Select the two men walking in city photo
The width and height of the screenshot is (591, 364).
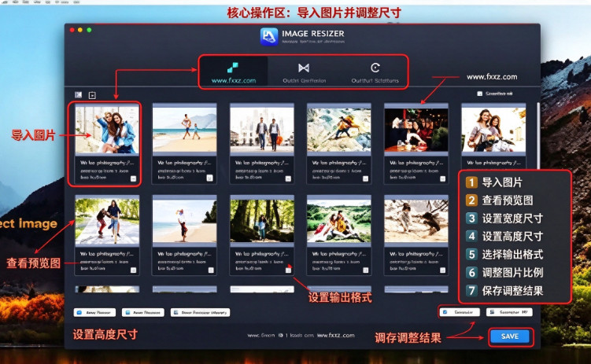261,130
